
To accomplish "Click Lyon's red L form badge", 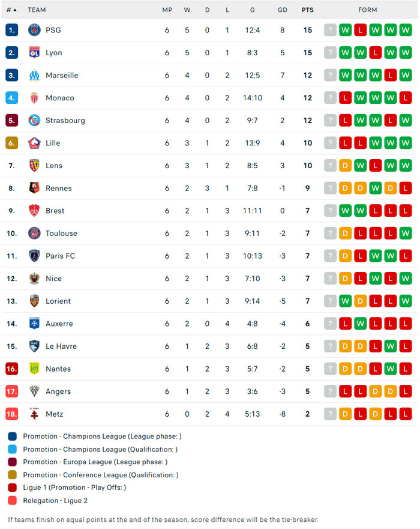I will coord(375,53).
